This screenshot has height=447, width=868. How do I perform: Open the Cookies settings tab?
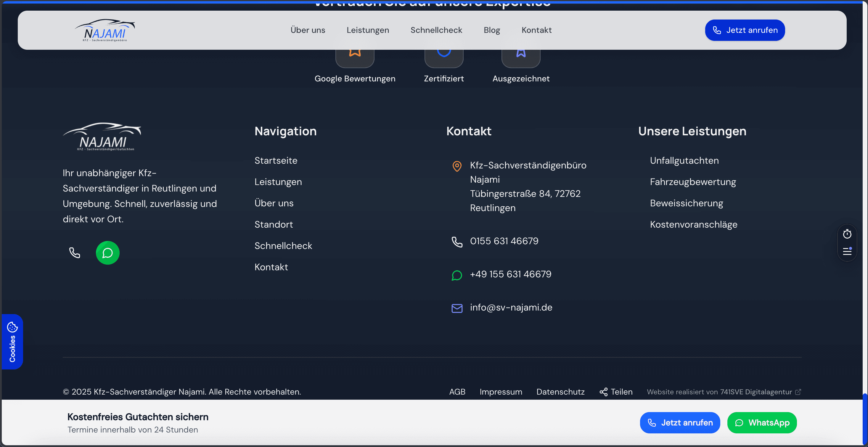[x=12, y=342]
